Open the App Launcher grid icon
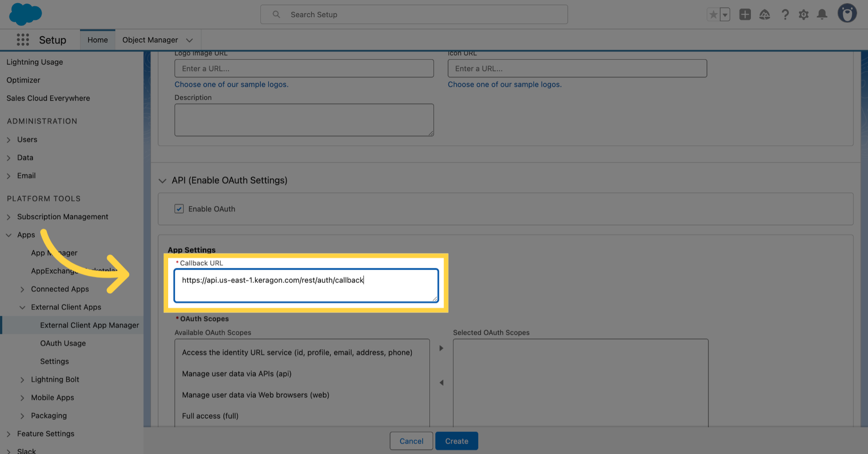The width and height of the screenshot is (868, 454). tap(23, 40)
